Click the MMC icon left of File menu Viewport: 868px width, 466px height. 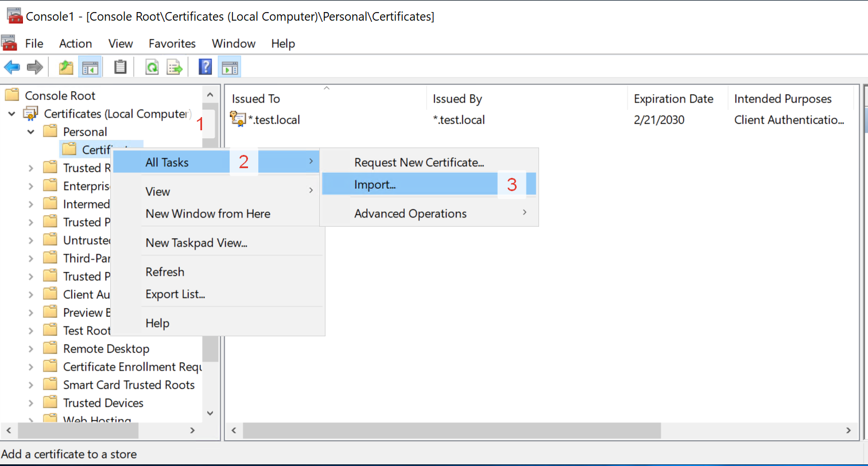coord(9,42)
